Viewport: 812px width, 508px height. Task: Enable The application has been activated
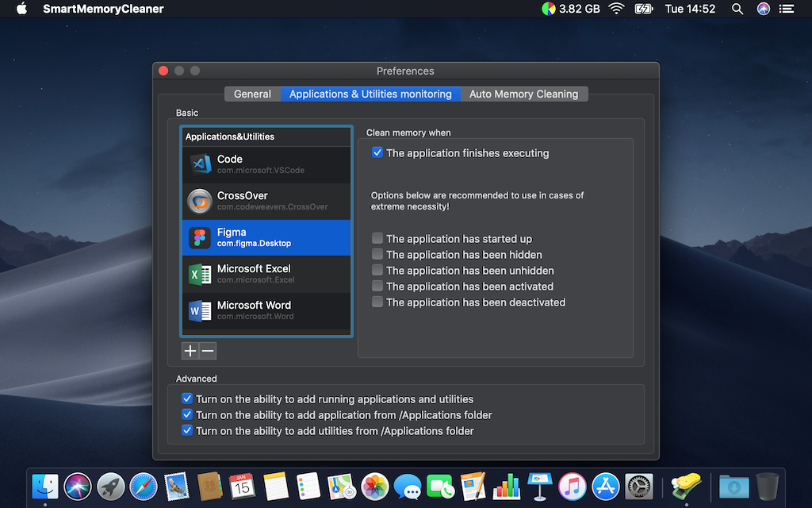pos(377,286)
